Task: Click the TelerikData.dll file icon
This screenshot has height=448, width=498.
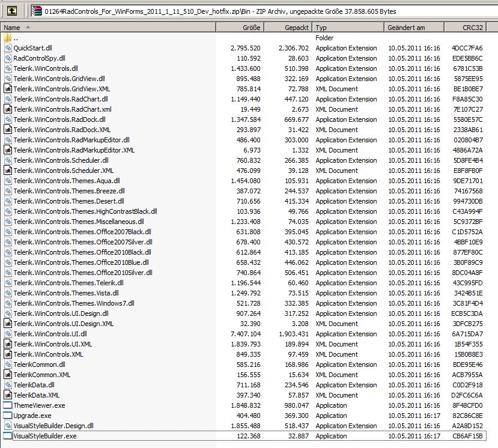Action: pos(8,385)
